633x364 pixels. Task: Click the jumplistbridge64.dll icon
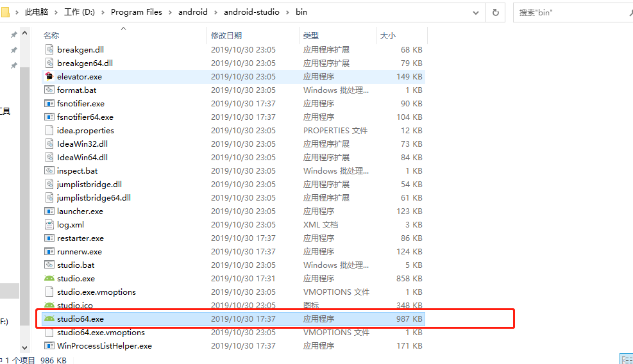pyautogui.click(x=49, y=198)
